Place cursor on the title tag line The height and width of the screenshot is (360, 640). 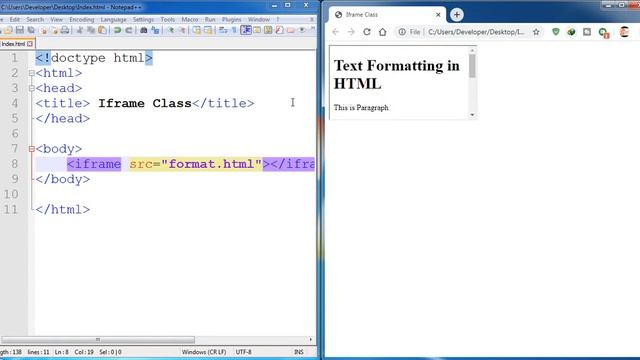[x=145, y=103]
